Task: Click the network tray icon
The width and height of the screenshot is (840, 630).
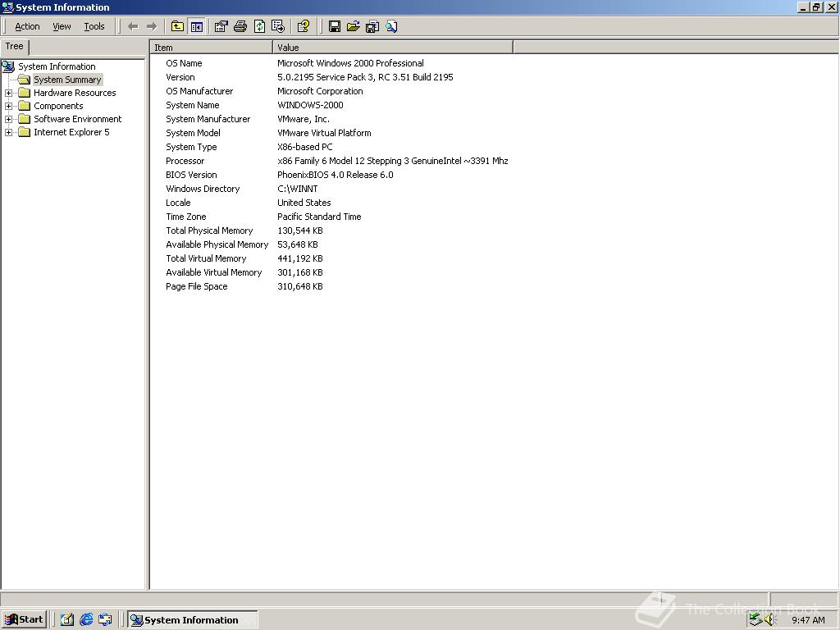Action: pyautogui.click(x=756, y=620)
